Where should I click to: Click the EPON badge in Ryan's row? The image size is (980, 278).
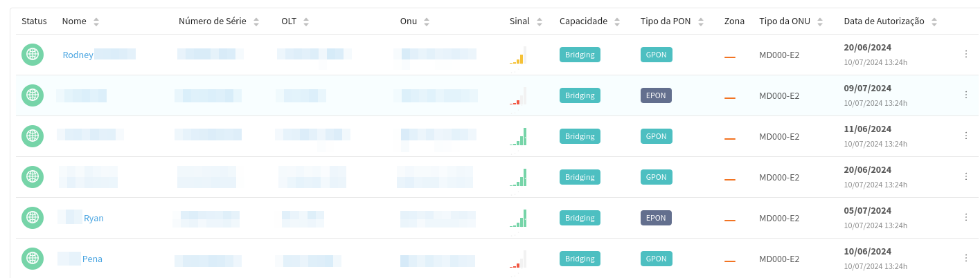click(656, 218)
